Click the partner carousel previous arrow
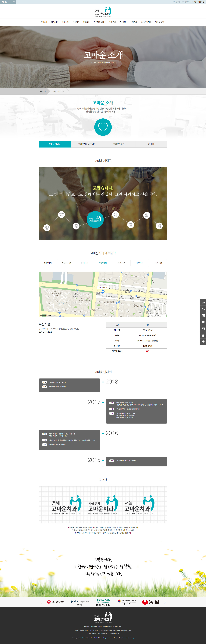 click(41, 602)
